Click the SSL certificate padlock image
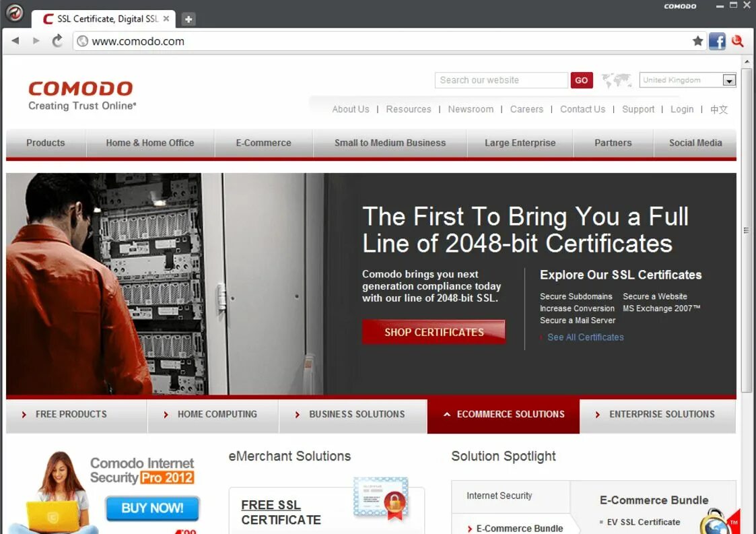The height and width of the screenshot is (534, 756). pos(382,500)
